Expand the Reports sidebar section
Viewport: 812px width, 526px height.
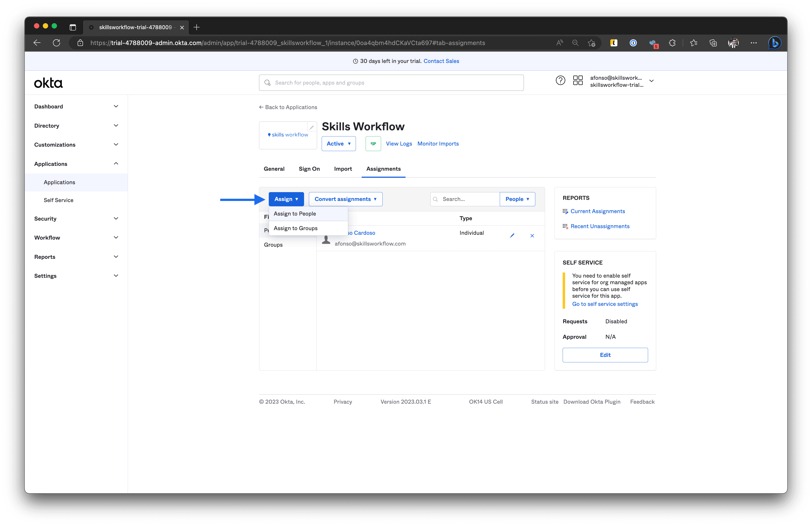[76, 257]
